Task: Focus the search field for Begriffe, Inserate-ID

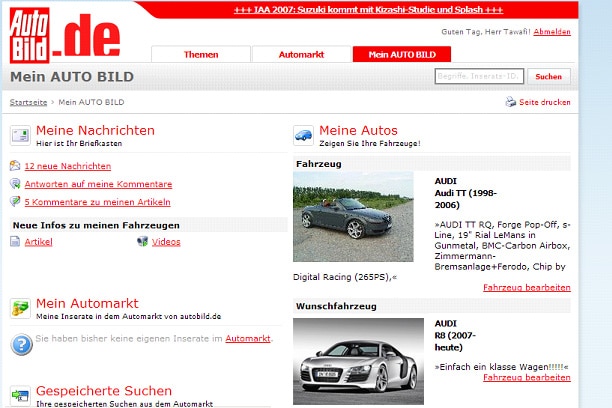Action: [x=479, y=76]
